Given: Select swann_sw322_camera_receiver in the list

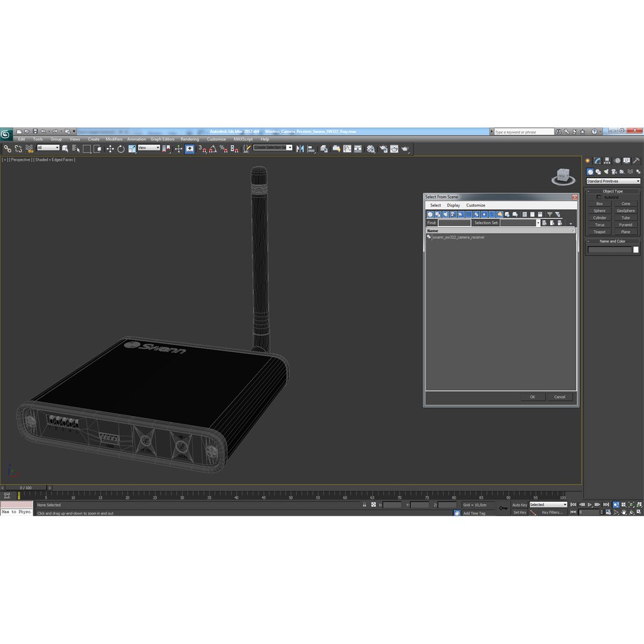Looking at the screenshot, I should click(x=459, y=237).
